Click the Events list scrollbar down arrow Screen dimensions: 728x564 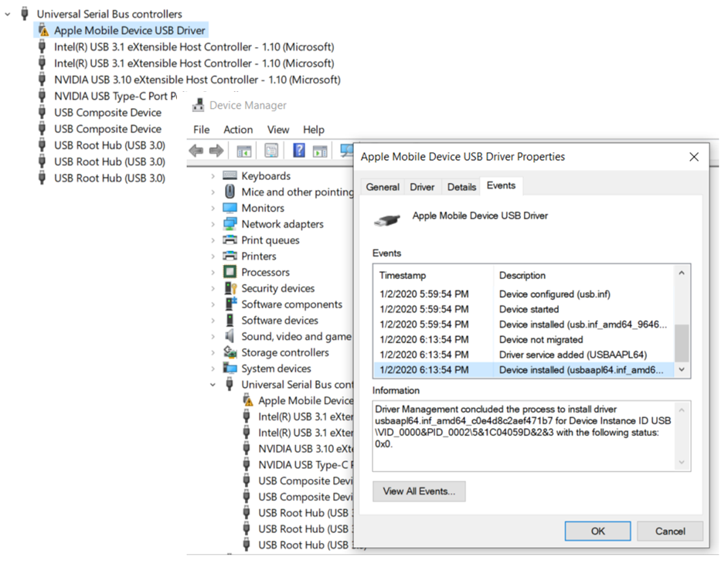[x=682, y=369]
